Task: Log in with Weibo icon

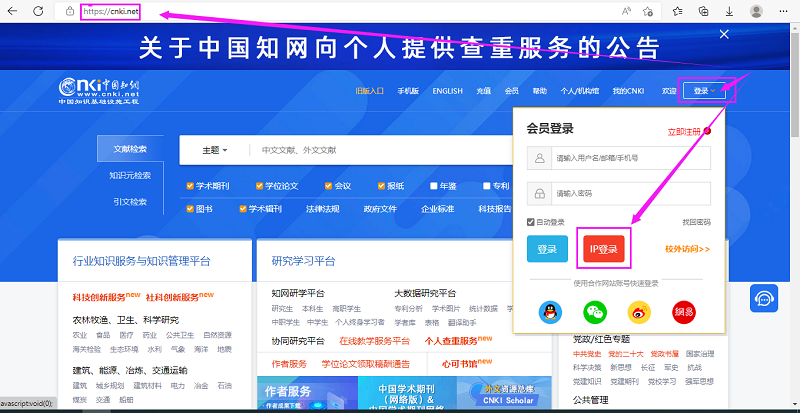Action: click(639, 312)
